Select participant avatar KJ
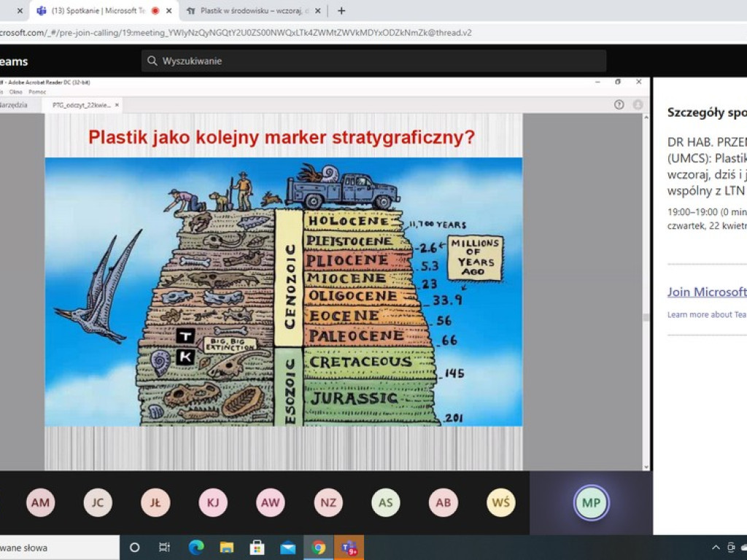This screenshot has width=747, height=560. pos(213,503)
